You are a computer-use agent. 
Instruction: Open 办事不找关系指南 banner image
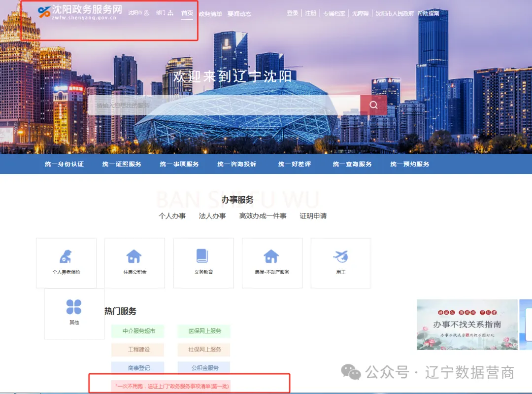tap(466, 324)
